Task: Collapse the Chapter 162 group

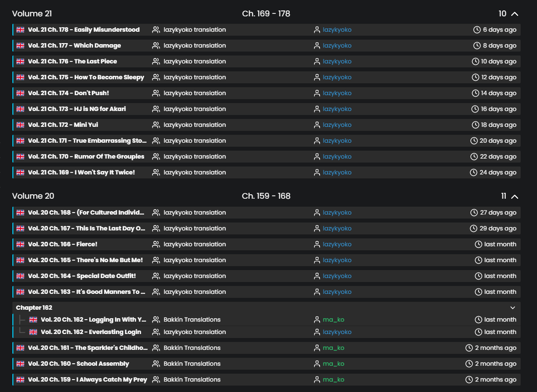Action: tap(513, 308)
